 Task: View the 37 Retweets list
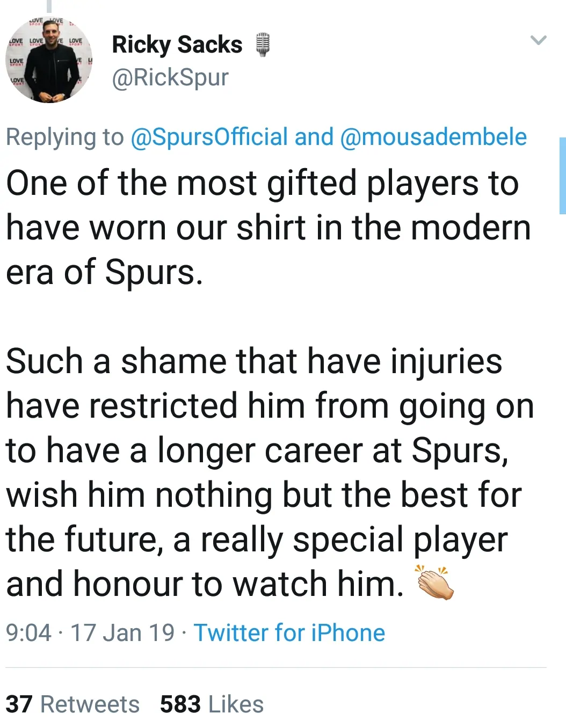coord(72,704)
